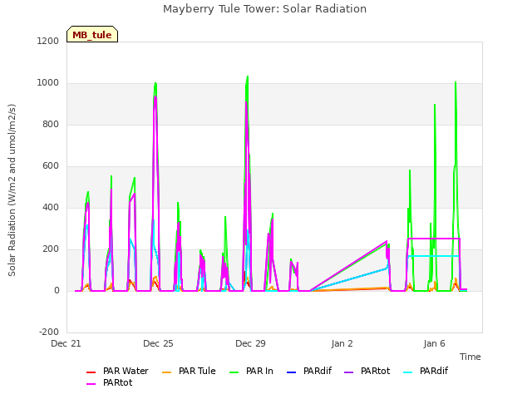532x399 pixels.
Task: Click the red PAR Water color swatch
Action: pos(91,372)
